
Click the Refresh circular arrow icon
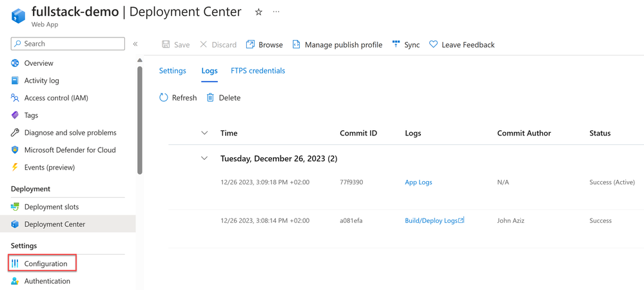pos(164,98)
